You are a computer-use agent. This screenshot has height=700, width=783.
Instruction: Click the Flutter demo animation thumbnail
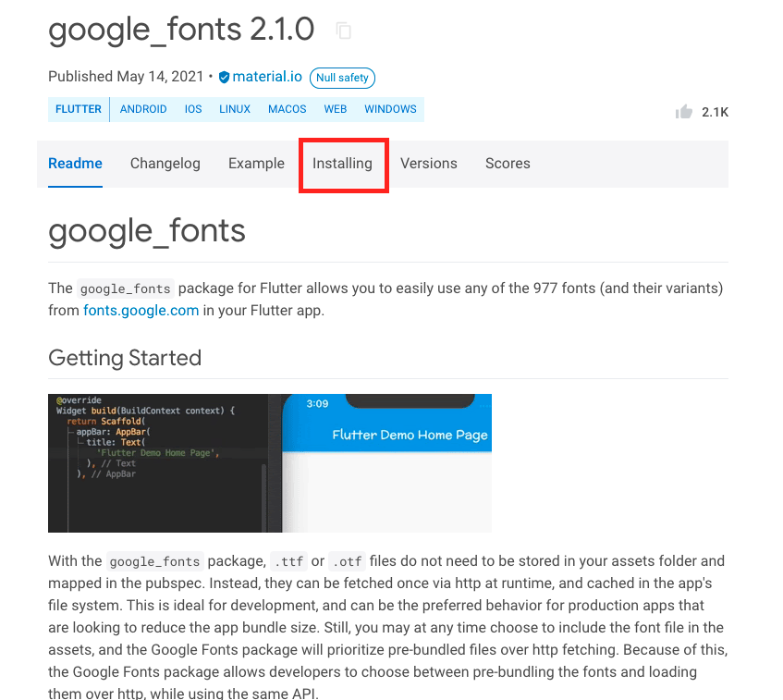click(270, 462)
